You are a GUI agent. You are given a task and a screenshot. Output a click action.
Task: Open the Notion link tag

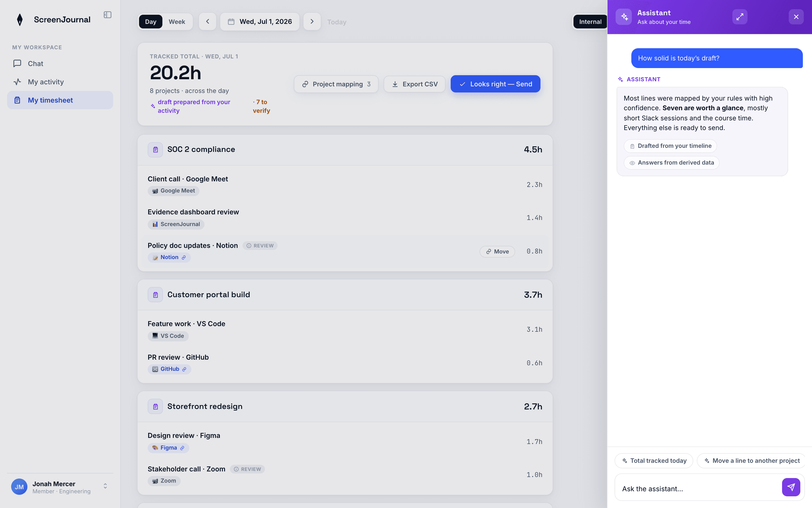click(x=169, y=257)
